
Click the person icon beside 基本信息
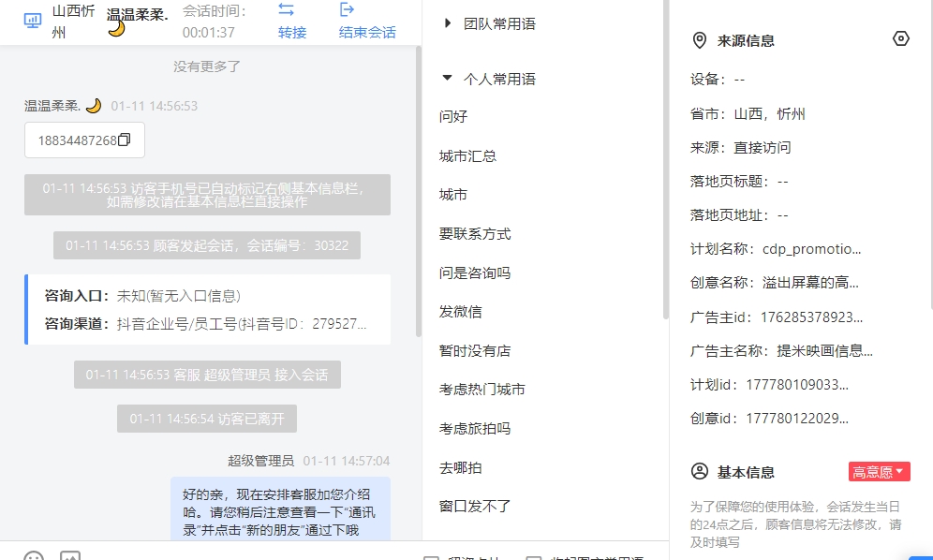coord(700,471)
